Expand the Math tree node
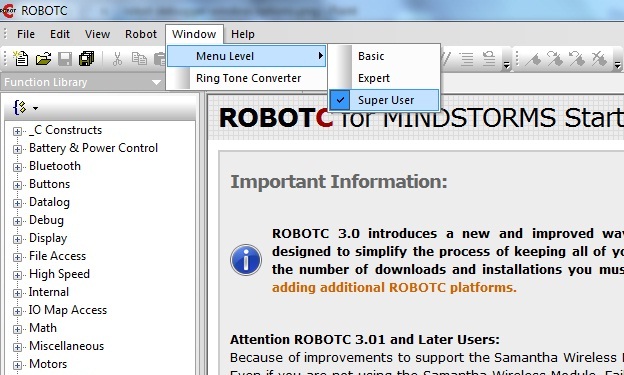This screenshot has width=624, height=375. click(x=17, y=329)
